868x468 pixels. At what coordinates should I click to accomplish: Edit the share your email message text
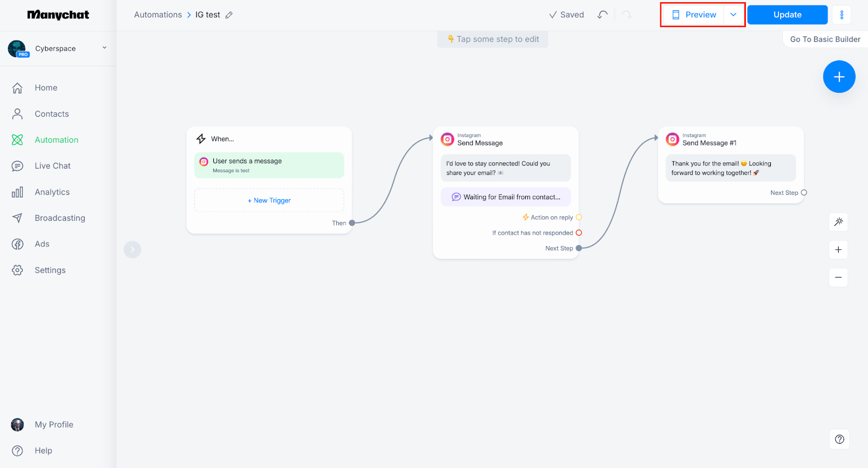506,168
